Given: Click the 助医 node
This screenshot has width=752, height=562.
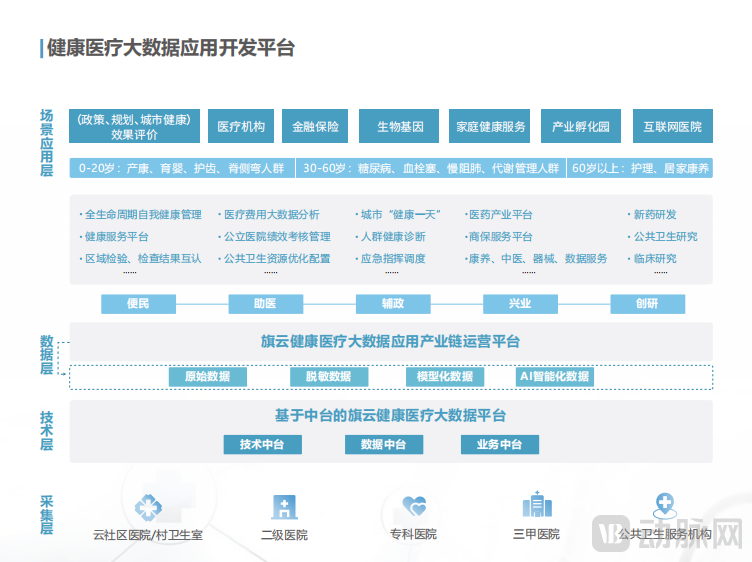Looking at the screenshot, I should point(266,304).
